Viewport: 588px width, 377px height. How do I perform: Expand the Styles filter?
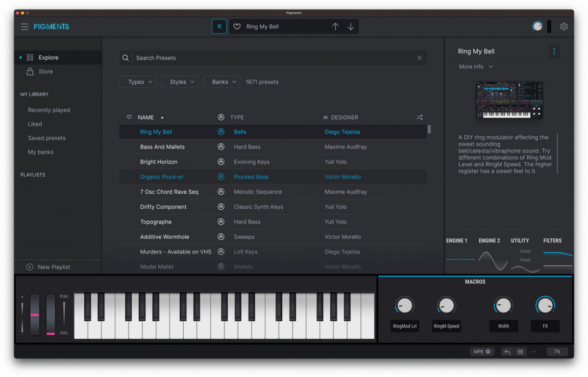pos(179,82)
